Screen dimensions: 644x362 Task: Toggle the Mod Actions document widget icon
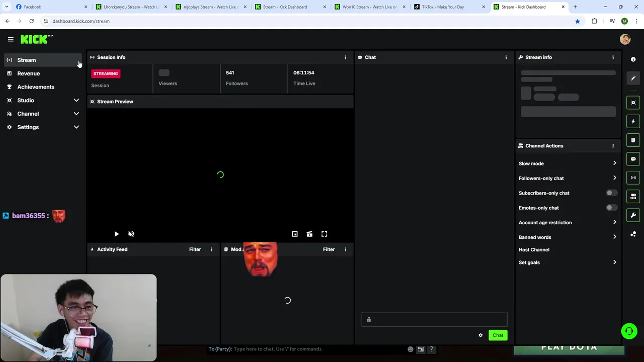click(x=633, y=140)
